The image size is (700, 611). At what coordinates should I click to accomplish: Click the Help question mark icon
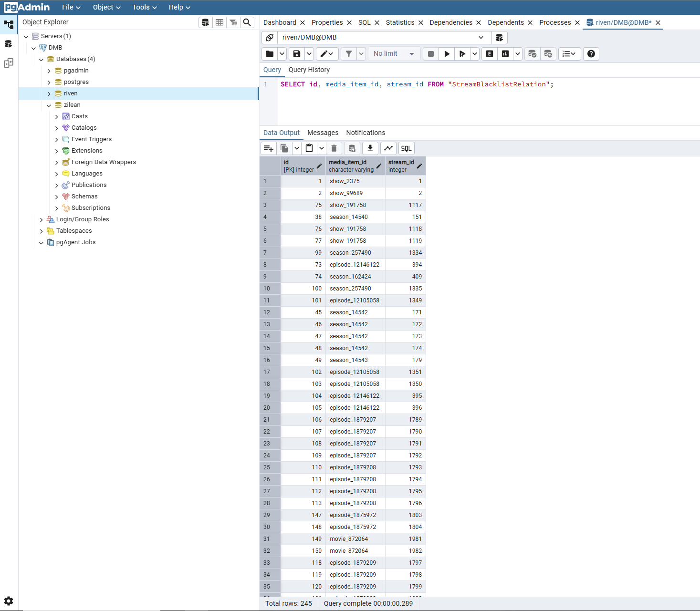[591, 54]
